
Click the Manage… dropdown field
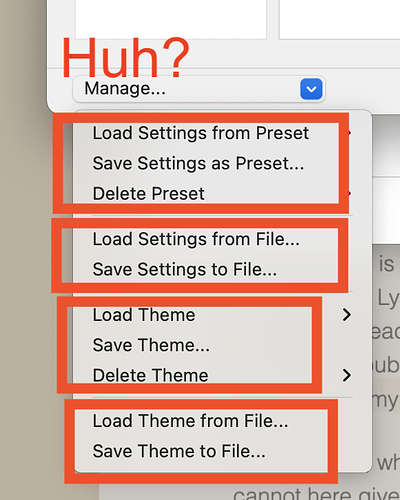pos(199,89)
